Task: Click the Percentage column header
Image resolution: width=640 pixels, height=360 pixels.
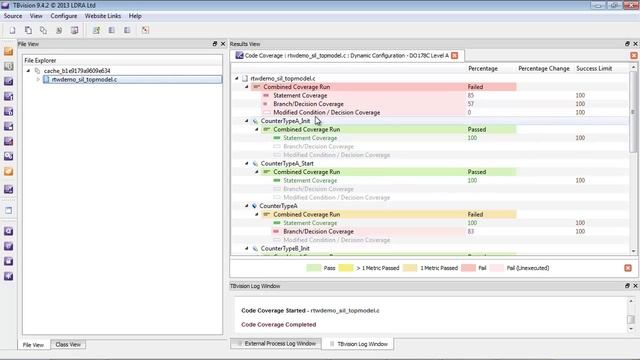Action: click(x=483, y=69)
